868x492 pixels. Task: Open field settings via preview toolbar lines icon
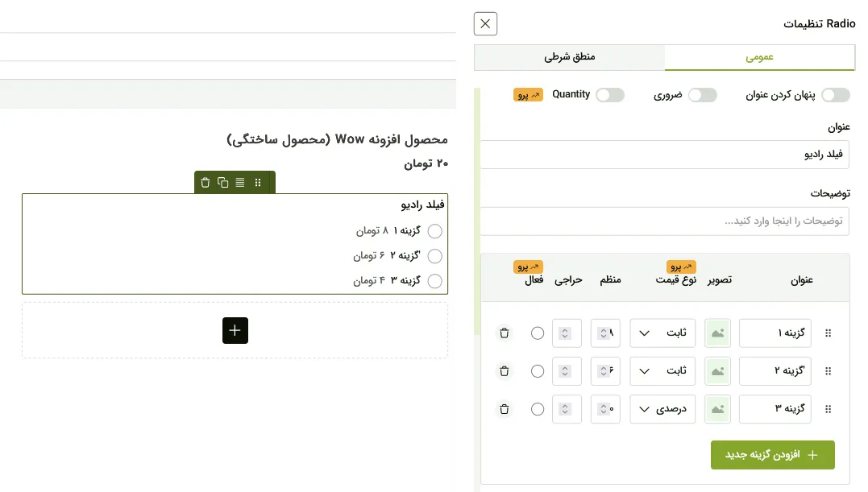[x=240, y=183]
